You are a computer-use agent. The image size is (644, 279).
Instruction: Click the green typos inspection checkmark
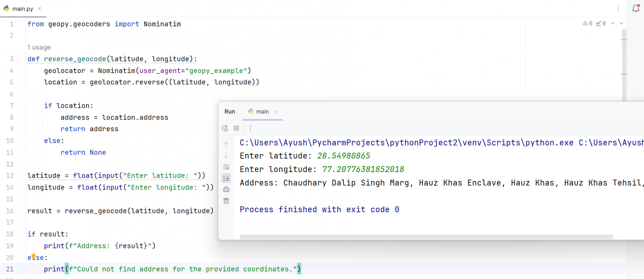click(x=601, y=23)
